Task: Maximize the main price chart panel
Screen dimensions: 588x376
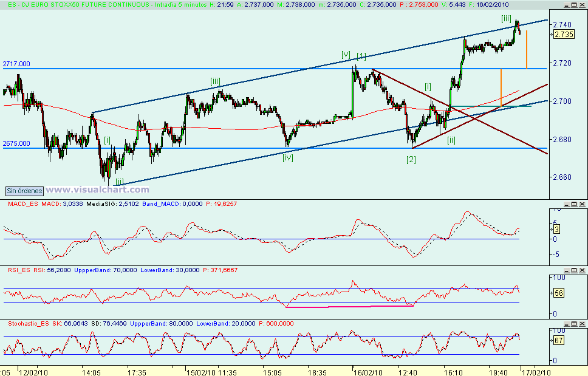Action: pos(574,5)
